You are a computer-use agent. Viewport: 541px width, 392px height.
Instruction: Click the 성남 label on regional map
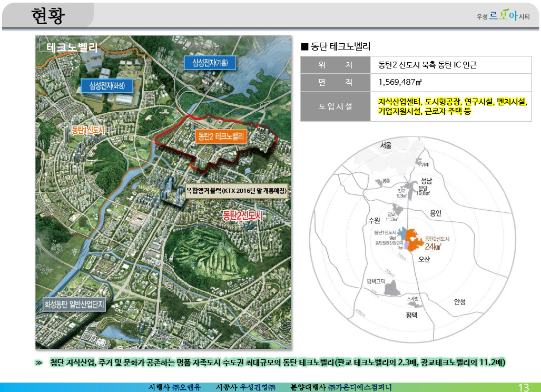pos(427,181)
